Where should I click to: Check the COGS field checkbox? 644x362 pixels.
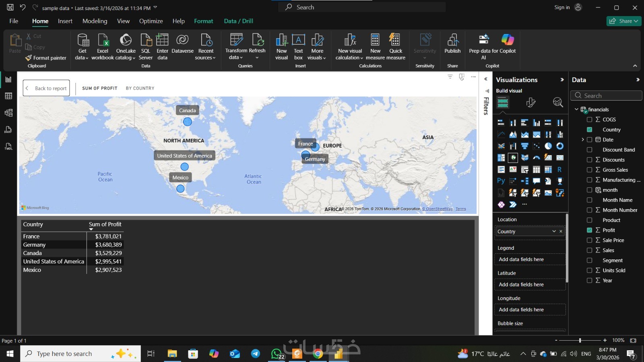click(x=590, y=119)
